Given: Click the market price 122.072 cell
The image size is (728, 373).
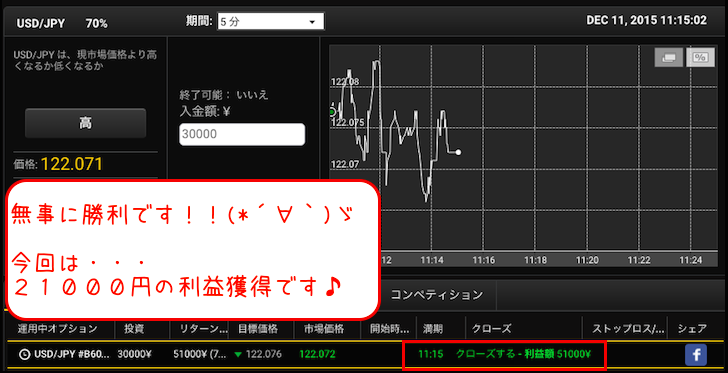Looking at the screenshot, I should 317,354.
